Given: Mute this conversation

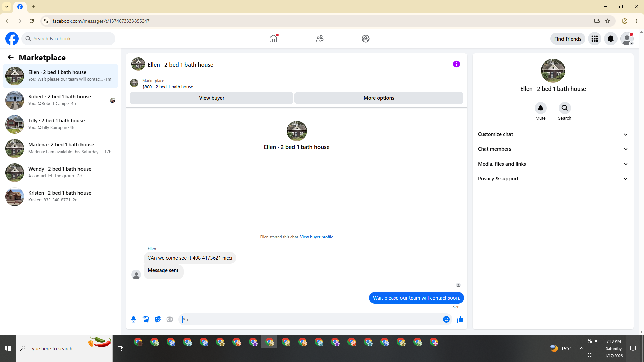Looking at the screenshot, I should coord(540,108).
